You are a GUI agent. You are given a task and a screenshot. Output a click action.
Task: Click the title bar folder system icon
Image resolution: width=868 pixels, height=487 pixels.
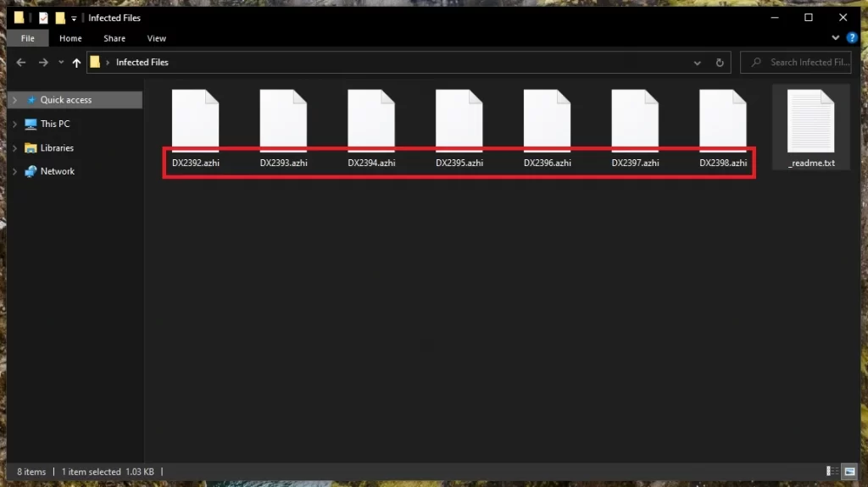click(x=19, y=18)
